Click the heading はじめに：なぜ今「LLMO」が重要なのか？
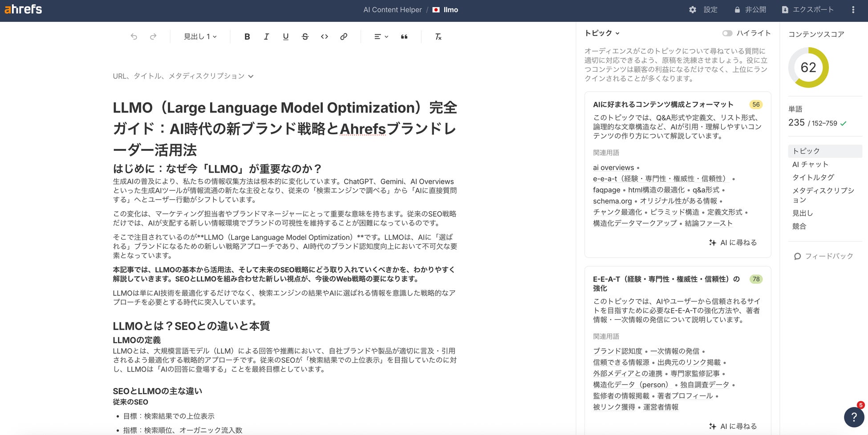The height and width of the screenshot is (435, 868). pyautogui.click(x=217, y=169)
